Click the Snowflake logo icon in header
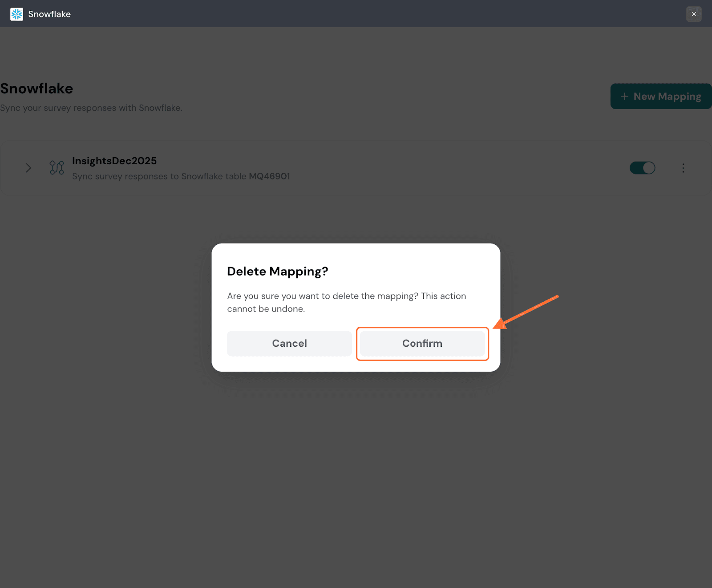This screenshot has height=588, width=712. pos(16,14)
